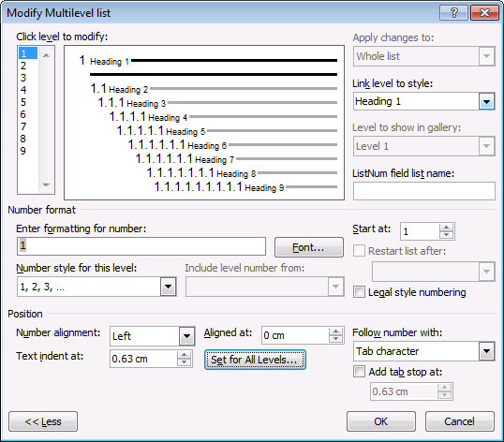
Task: Click Heading 7 in the preview pane
Action: coord(215,159)
